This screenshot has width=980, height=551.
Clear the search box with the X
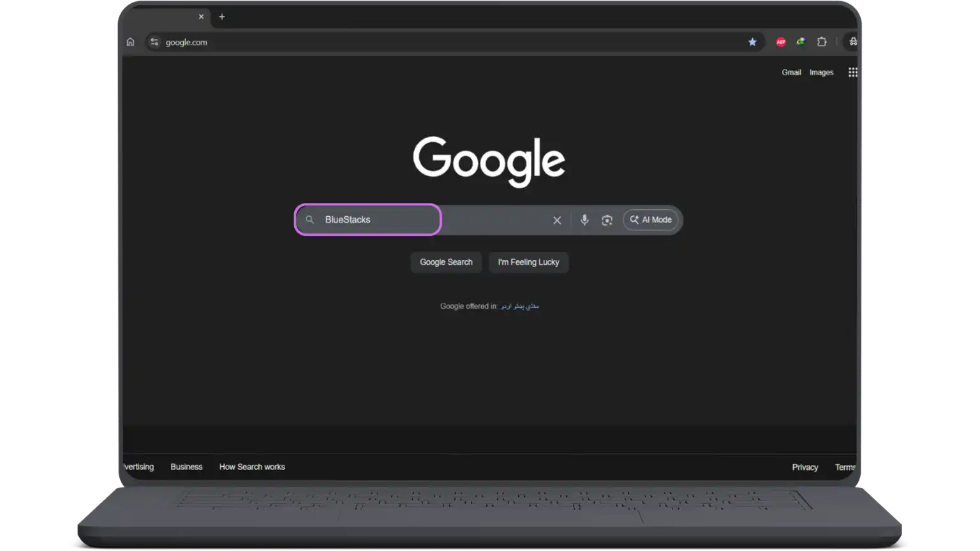(x=557, y=220)
